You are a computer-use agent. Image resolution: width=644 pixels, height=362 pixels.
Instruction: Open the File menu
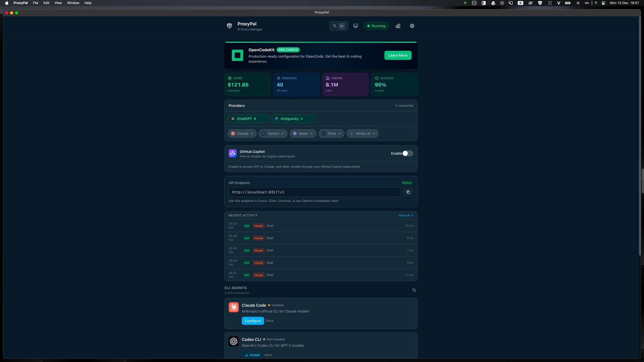(36, 3)
